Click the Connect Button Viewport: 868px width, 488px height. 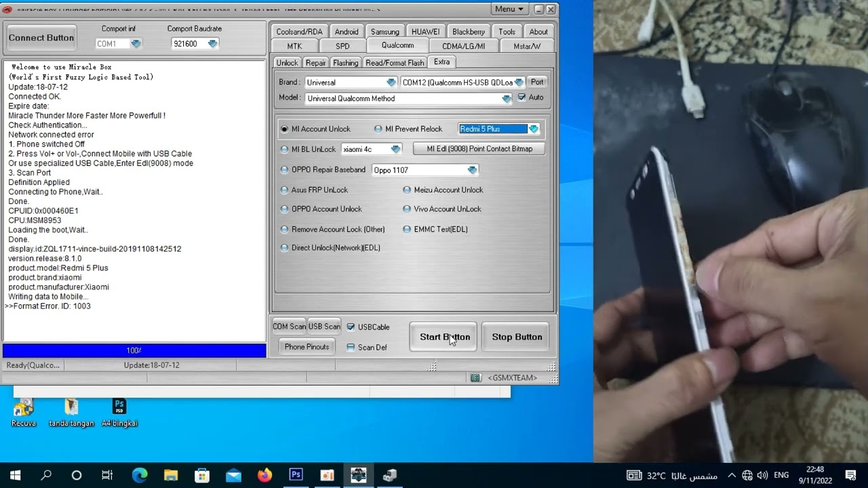pos(41,38)
